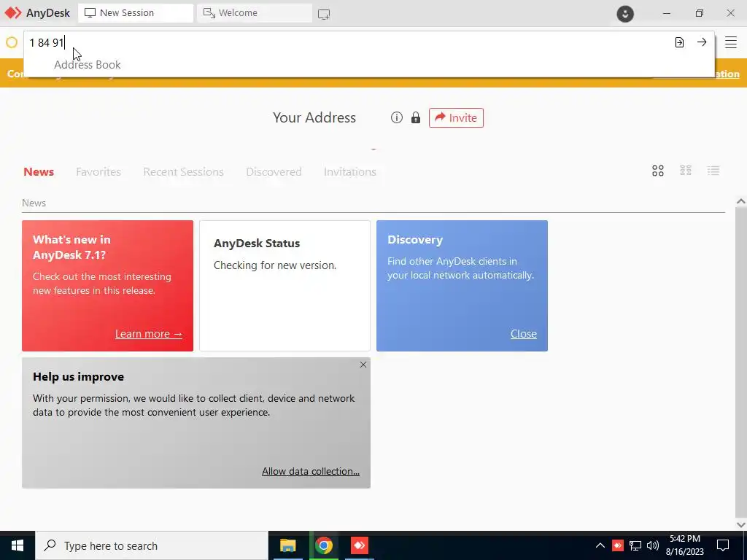The width and height of the screenshot is (747, 560).
Task: Click the dark round profile dropdown icon
Action: pos(625,13)
